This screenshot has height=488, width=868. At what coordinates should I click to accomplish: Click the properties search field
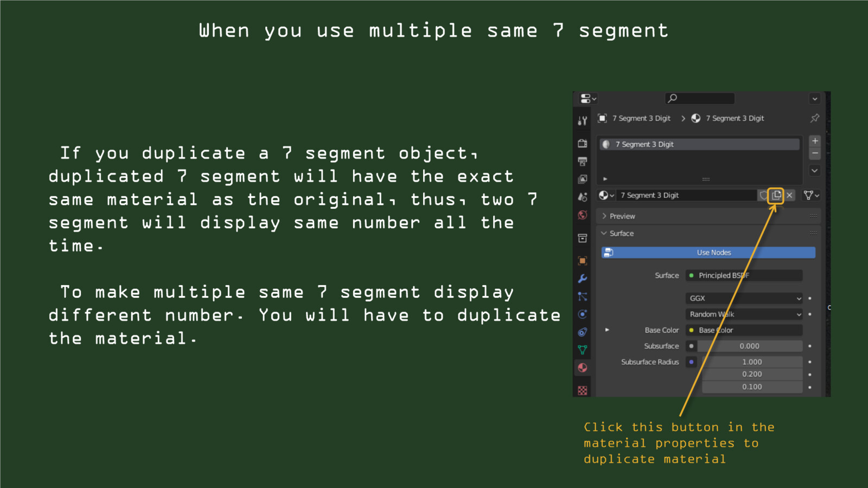point(700,98)
